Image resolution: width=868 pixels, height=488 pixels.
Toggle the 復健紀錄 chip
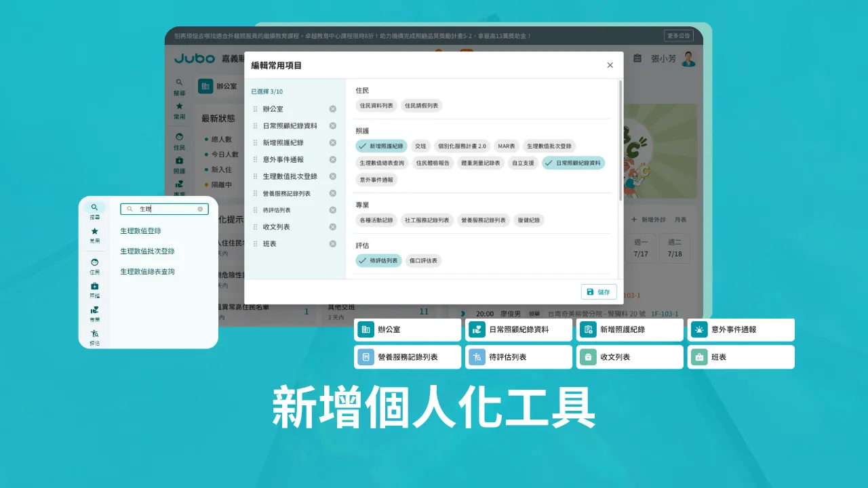point(529,220)
